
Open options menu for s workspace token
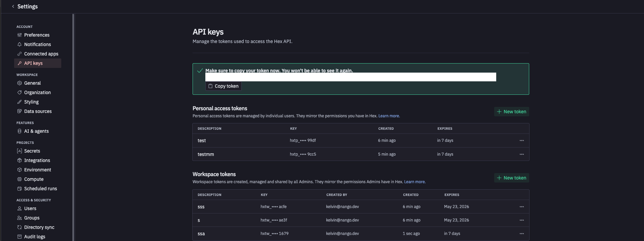(x=522, y=220)
